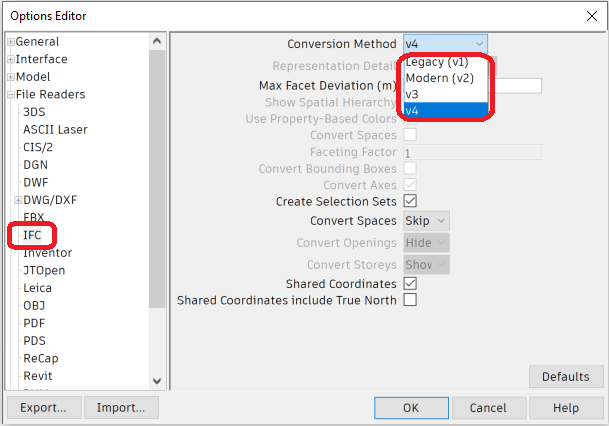This screenshot has height=426, width=609.
Task: Collapse the File Readers node
Action: tap(11, 95)
